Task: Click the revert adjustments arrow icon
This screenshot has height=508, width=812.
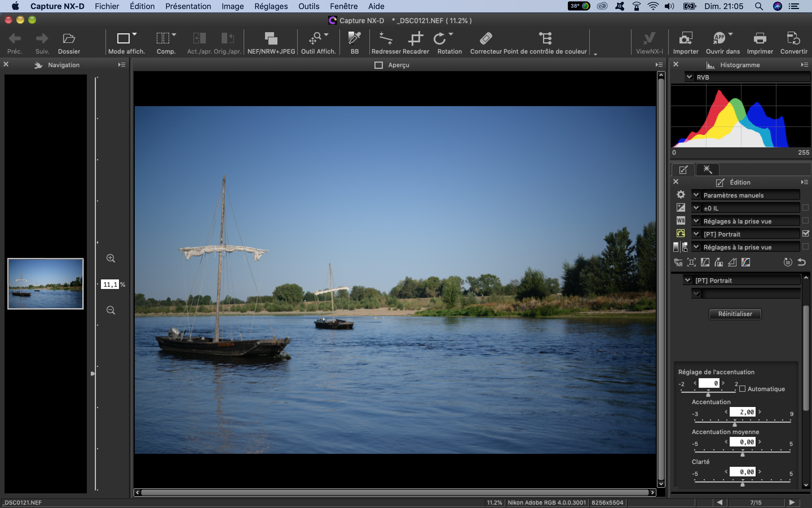Action: [802, 262]
